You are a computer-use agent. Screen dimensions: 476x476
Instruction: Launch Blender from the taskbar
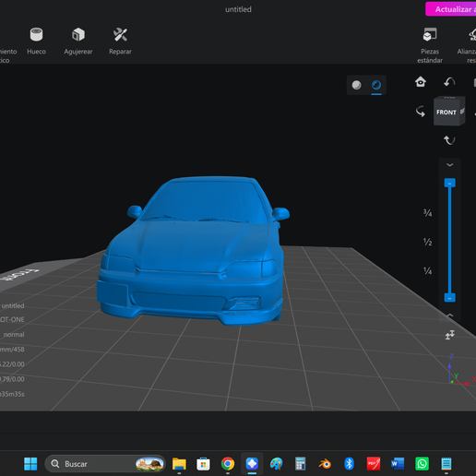pos(325,464)
